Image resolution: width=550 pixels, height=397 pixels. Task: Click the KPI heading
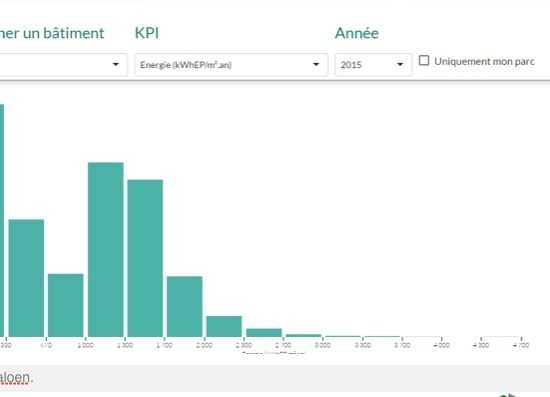[x=147, y=33]
